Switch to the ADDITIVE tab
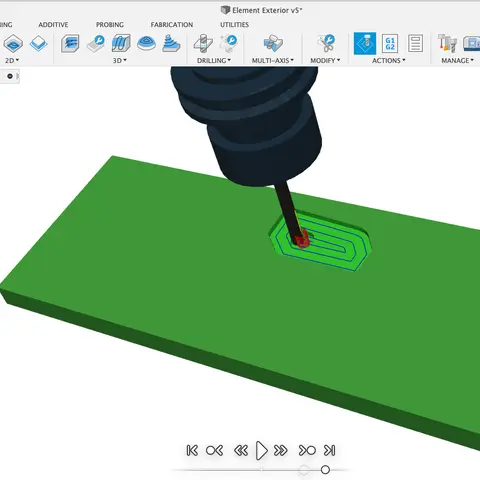This screenshot has height=480, width=480. point(53,25)
